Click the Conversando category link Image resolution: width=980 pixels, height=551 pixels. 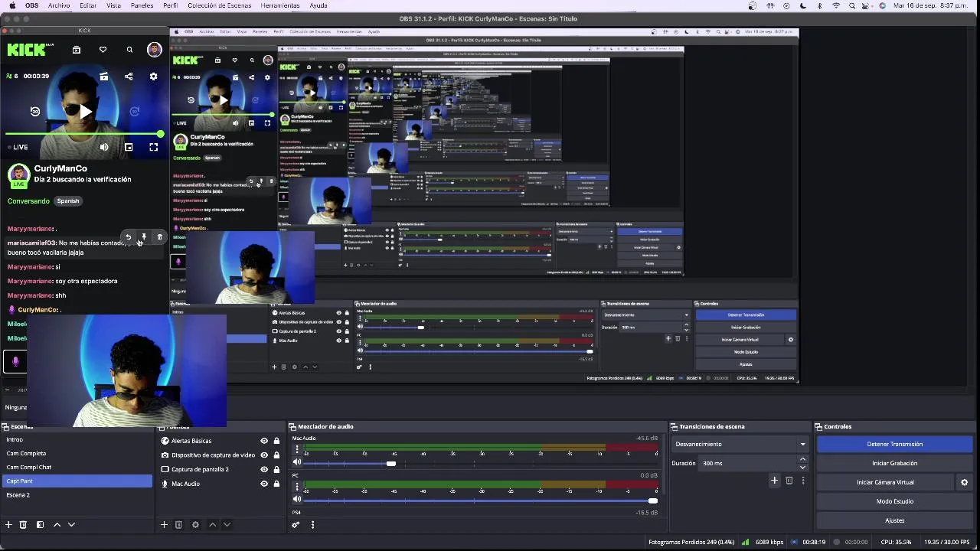point(28,201)
